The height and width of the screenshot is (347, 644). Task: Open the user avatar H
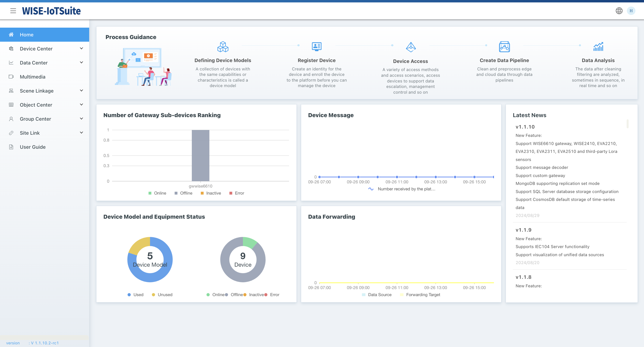(631, 11)
